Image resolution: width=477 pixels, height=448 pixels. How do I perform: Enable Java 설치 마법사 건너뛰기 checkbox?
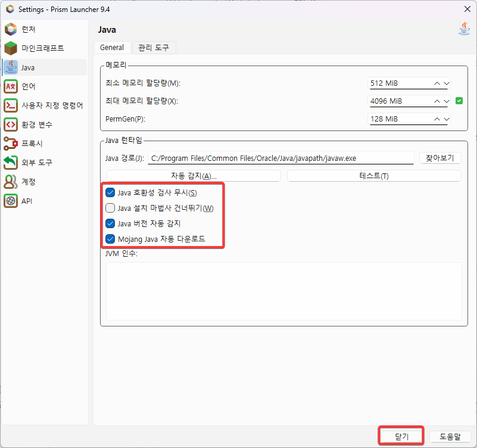click(110, 208)
